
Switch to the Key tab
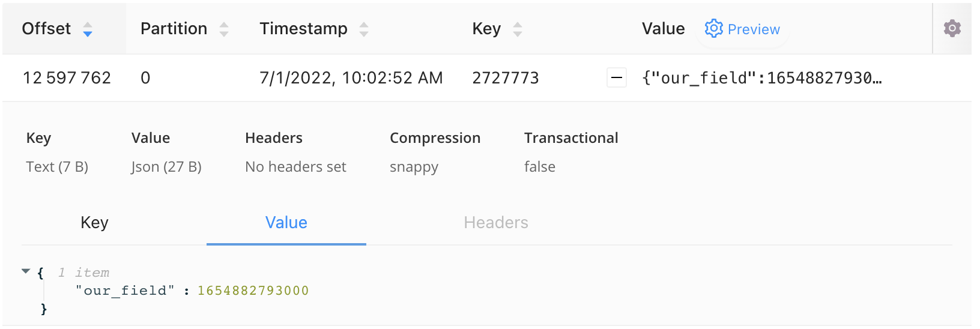point(94,223)
